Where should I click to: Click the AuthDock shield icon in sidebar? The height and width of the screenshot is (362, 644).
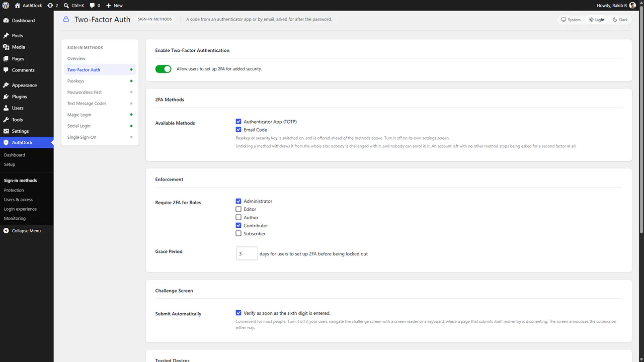(x=6, y=143)
